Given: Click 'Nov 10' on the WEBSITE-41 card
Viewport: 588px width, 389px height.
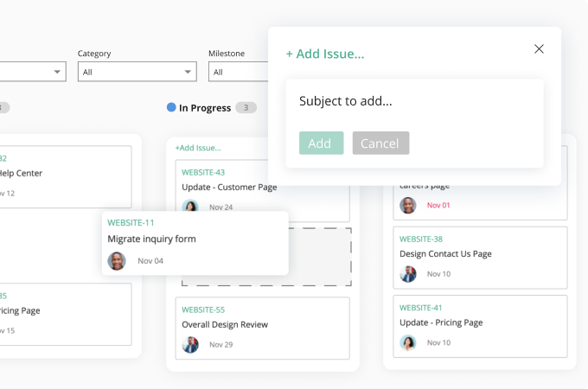Looking at the screenshot, I should tap(438, 342).
